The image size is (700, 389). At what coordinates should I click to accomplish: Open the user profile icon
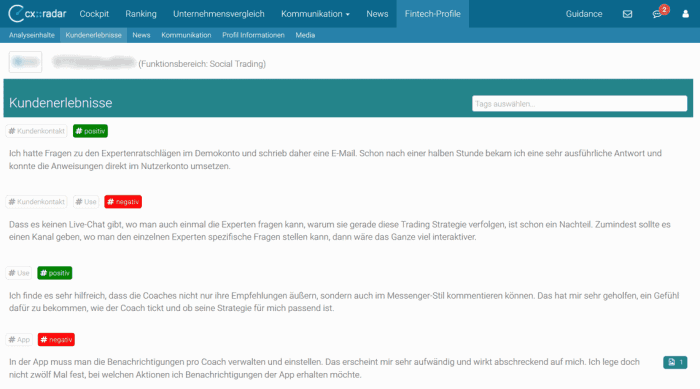(685, 14)
